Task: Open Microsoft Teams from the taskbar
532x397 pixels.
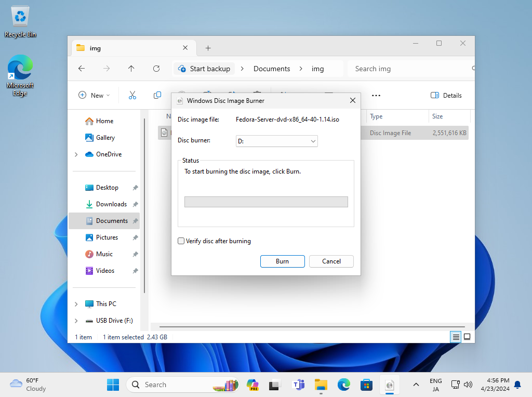Action: (299, 385)
